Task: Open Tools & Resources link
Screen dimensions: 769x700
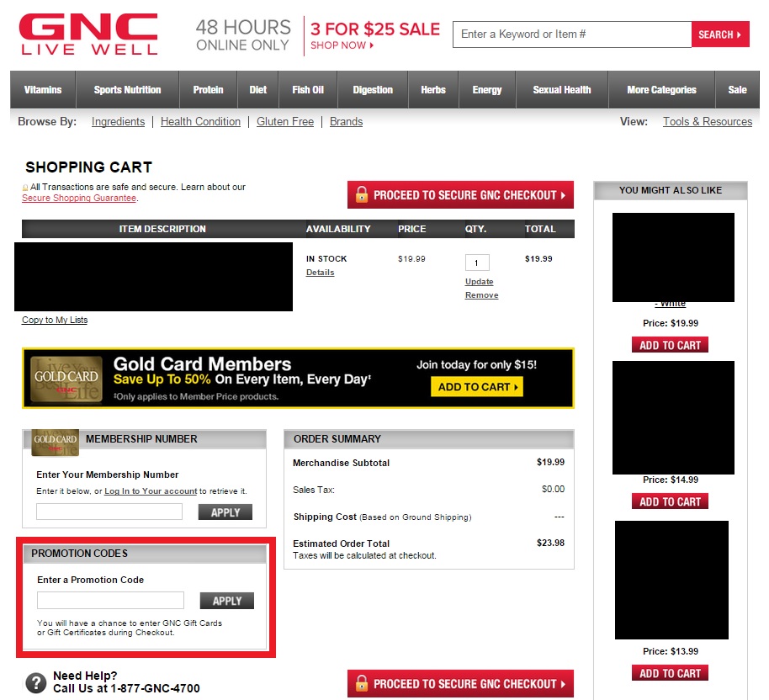Action: [x=708, y=122]
